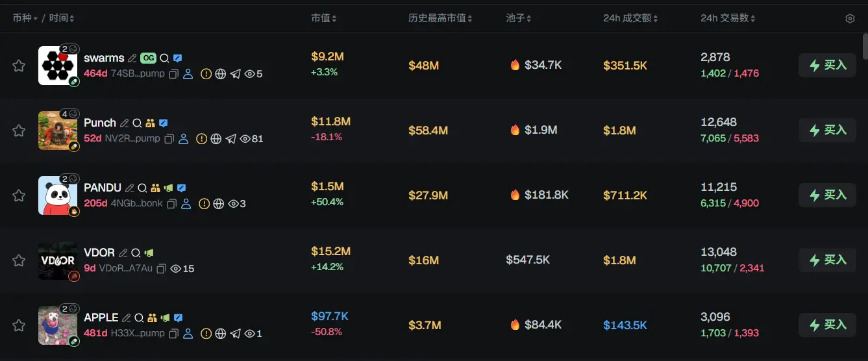Sort by 历史最高市值 header

click(x=440, y=18)
